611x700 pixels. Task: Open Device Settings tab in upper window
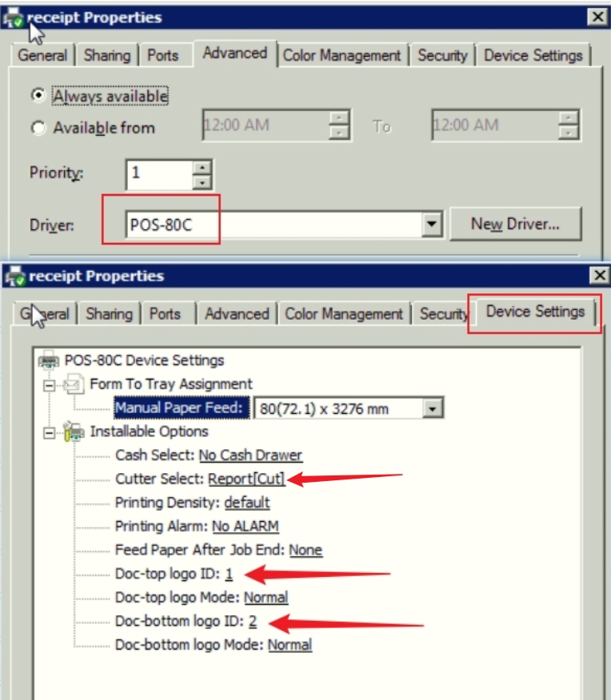pos(533,55)
